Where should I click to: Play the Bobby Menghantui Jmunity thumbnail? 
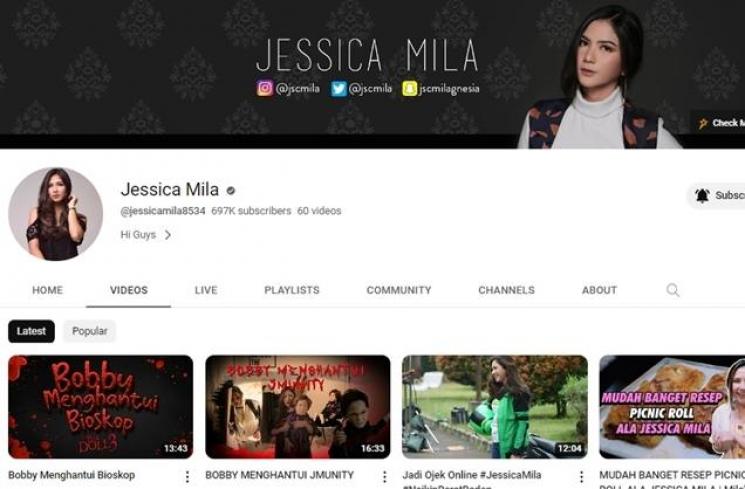[x=298, y=407]
